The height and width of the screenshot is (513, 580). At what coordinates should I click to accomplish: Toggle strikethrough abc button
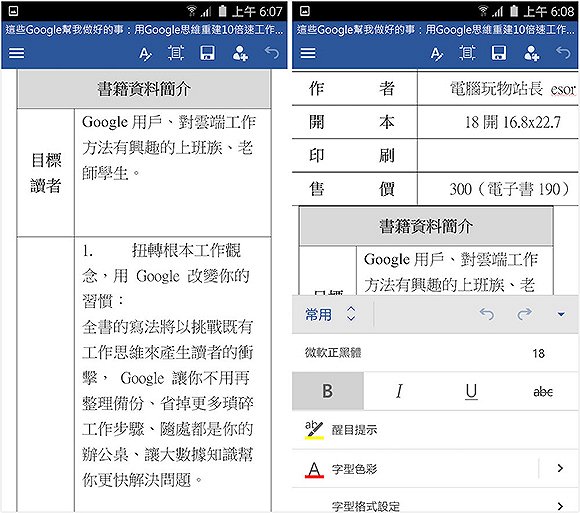click(543, 391)
